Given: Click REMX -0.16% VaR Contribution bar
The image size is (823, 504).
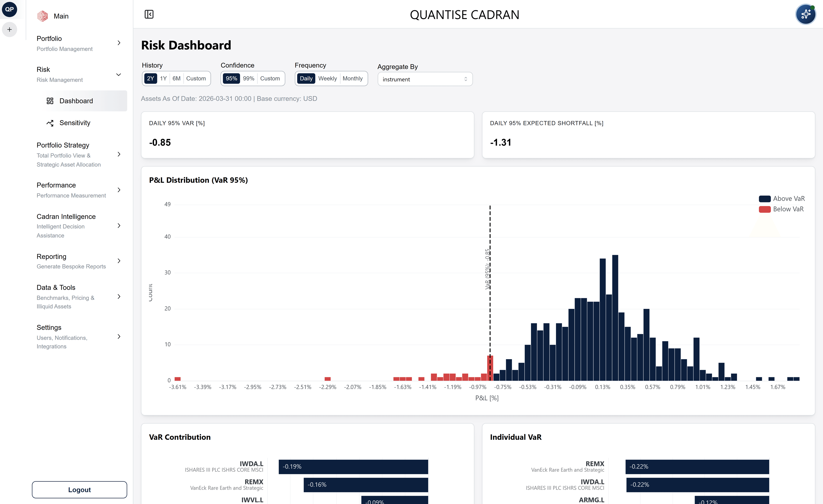Looking at the screenshot, I should [366, 485].
